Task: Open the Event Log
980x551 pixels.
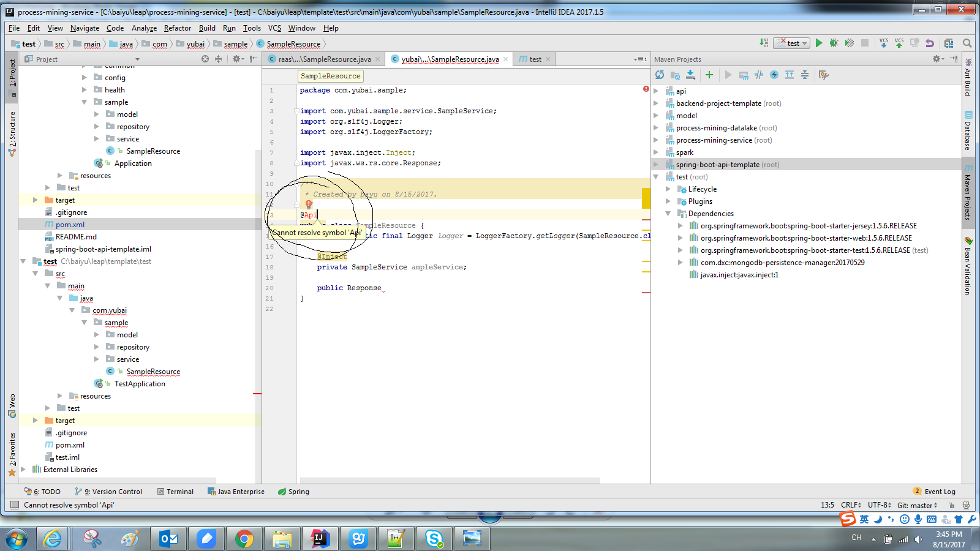Action: coord(934,492)
